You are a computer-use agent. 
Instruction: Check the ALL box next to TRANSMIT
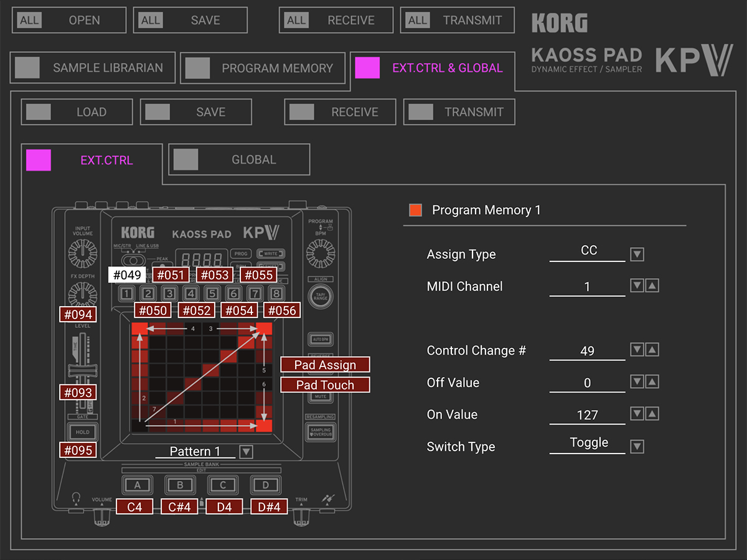click(x=419, y=19)
